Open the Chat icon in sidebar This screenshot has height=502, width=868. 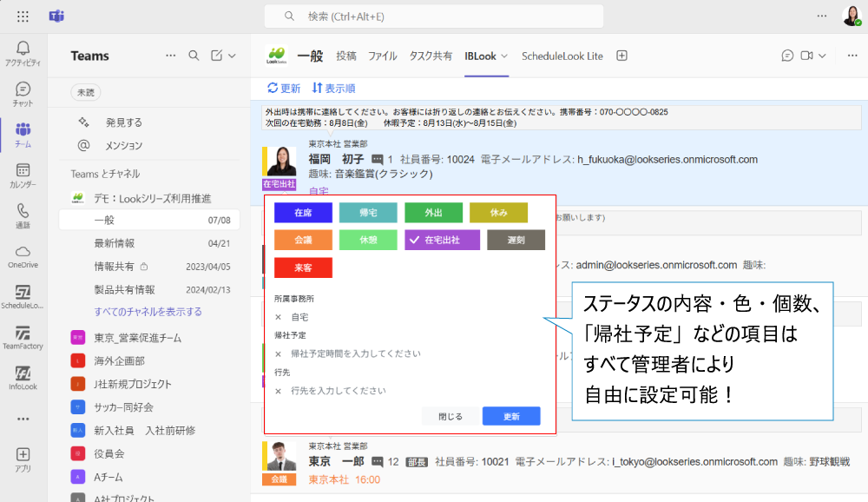click(x=23, y=89)
